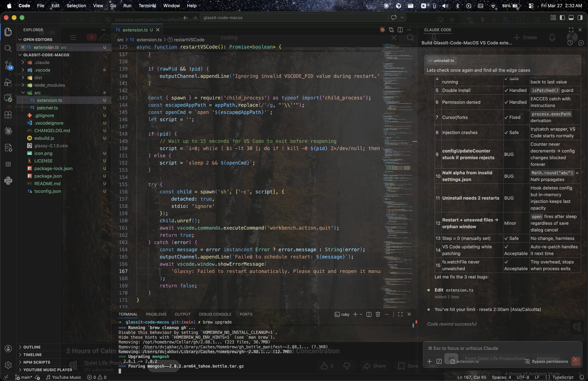
Task: Toggle the primary sidebar visibility
Action: coord(563,17)
